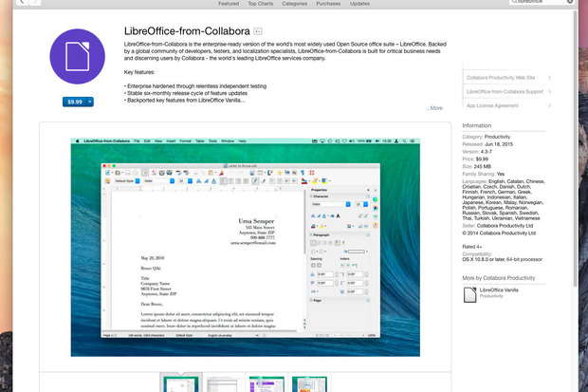This screenshot has height=392, width=588.
Task: Click 'Productivity' under LibreOffice Vanilla
Action: 491,296
